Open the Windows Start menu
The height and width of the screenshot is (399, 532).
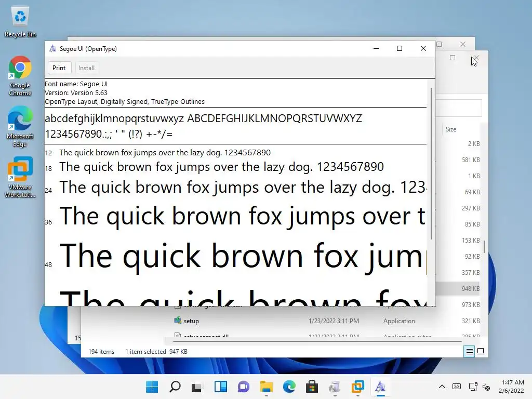[152, 387]
